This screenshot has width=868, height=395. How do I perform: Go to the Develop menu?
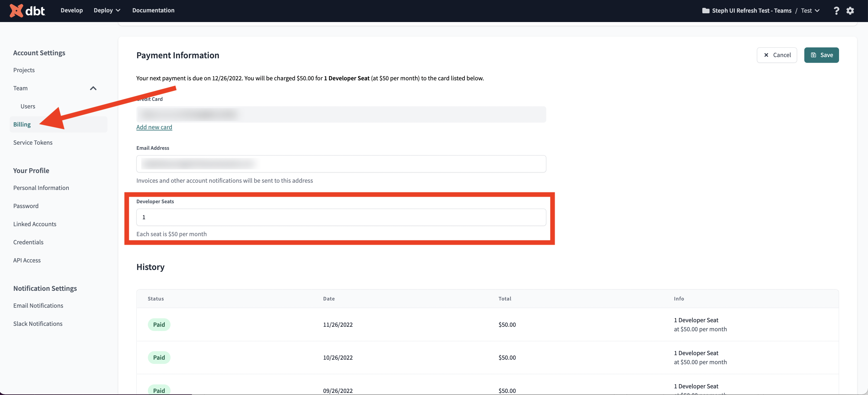[x=72, y=11]
